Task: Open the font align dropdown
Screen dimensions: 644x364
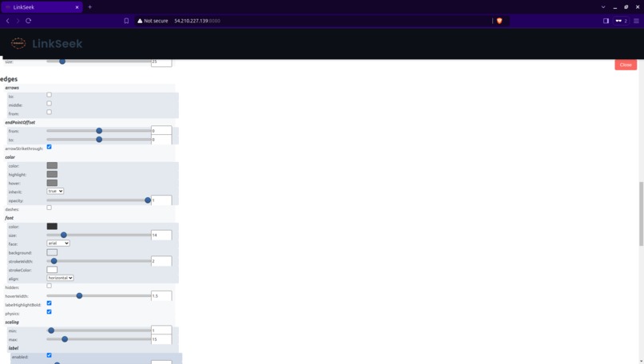Action: [60, 278]
